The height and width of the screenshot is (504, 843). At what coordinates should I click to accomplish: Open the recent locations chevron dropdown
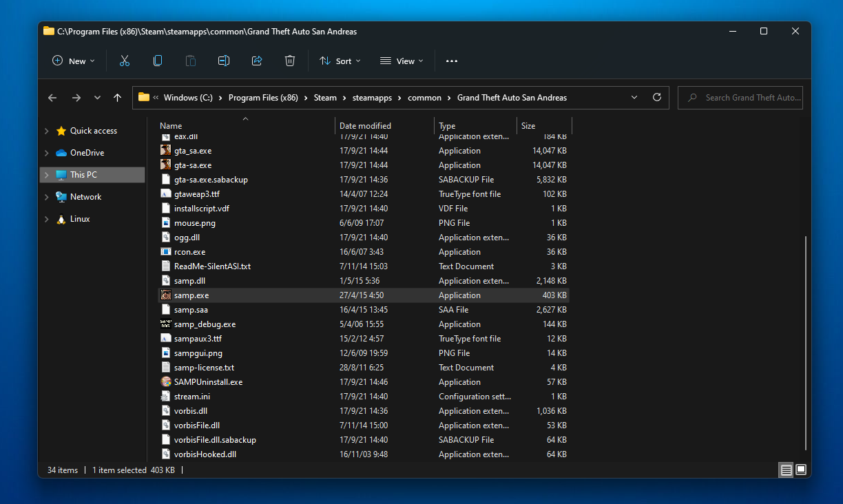(97, 98)
